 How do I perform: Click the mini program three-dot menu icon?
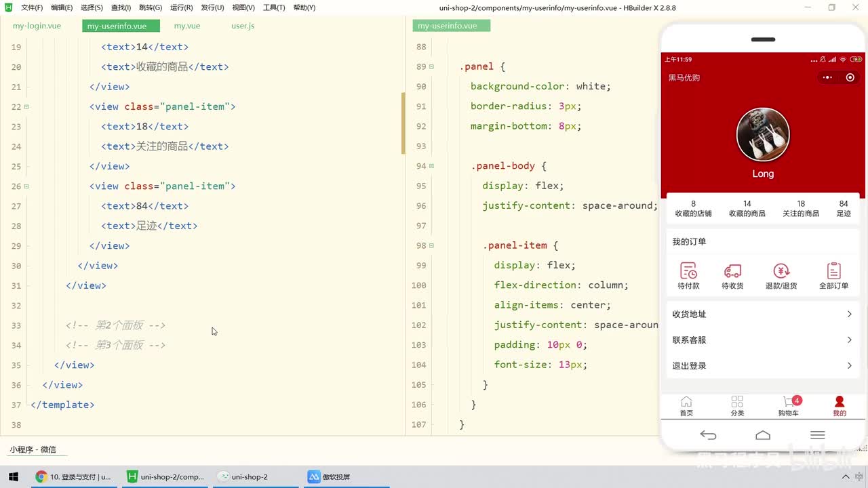(827, 77)
